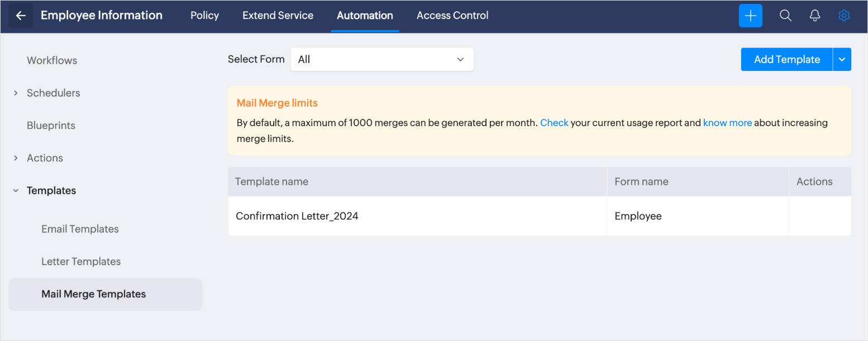Image resolution: width=868 pixels, height=341 pixels.
Task: Open the Access Control tab
Action: click(x=452, y=16)
